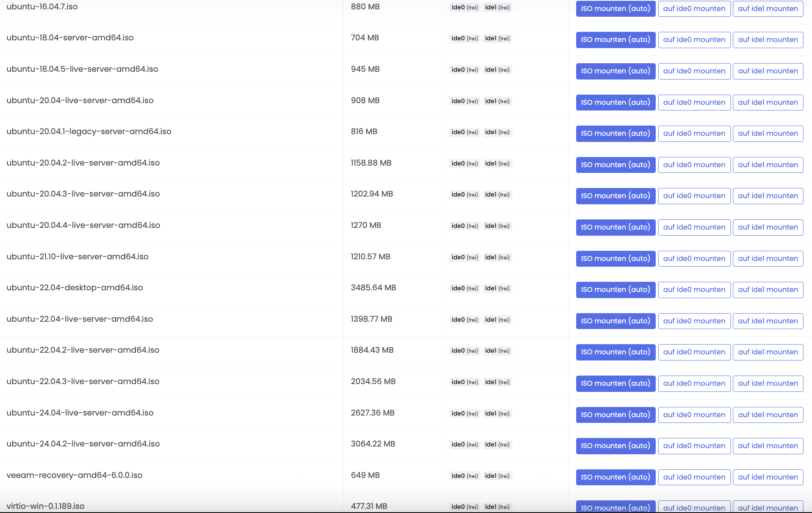The width and height of the screenshot is (812, 513).
Task: Mount ubuntu-24.04-live-server on ide0
Action: click(694, 415)
